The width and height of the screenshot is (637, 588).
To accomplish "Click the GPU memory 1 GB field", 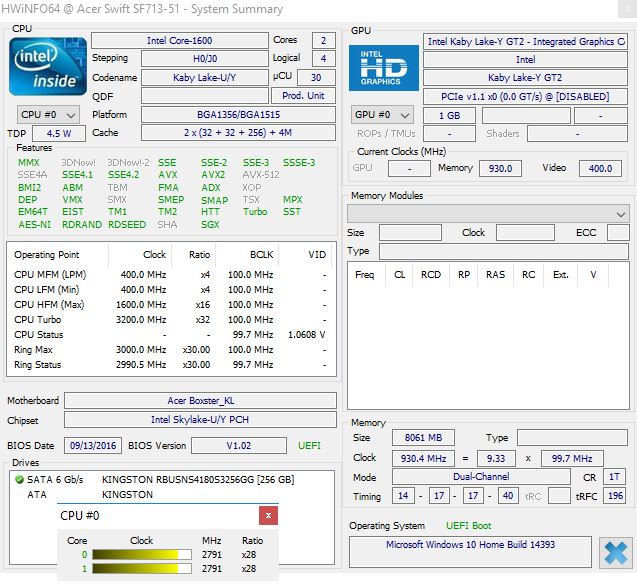I will click(x=449, y=115).
